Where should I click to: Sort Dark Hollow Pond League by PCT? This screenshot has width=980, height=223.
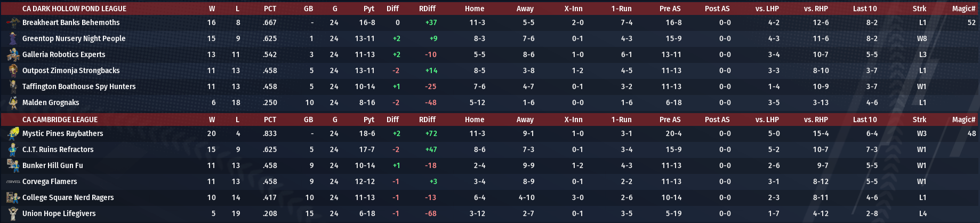pyautogui.click(x=270, y=9)
